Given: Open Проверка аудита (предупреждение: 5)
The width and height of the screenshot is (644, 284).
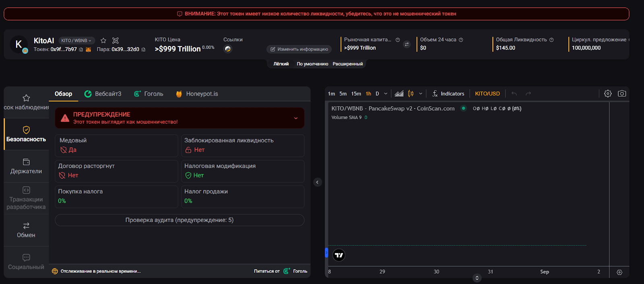Looking at the screenshot, I should (x=180, y=220).
